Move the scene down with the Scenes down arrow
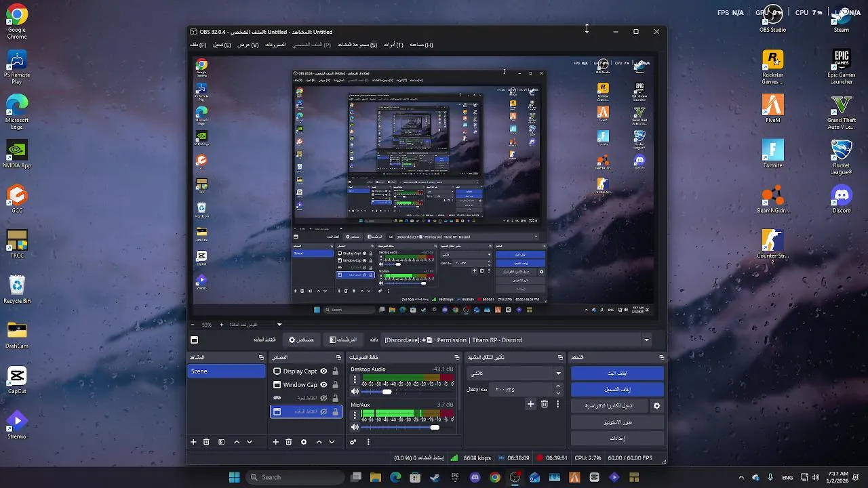The width and height of the screenshot is (868, 488). pyautogui.click(x=250, y=442)
